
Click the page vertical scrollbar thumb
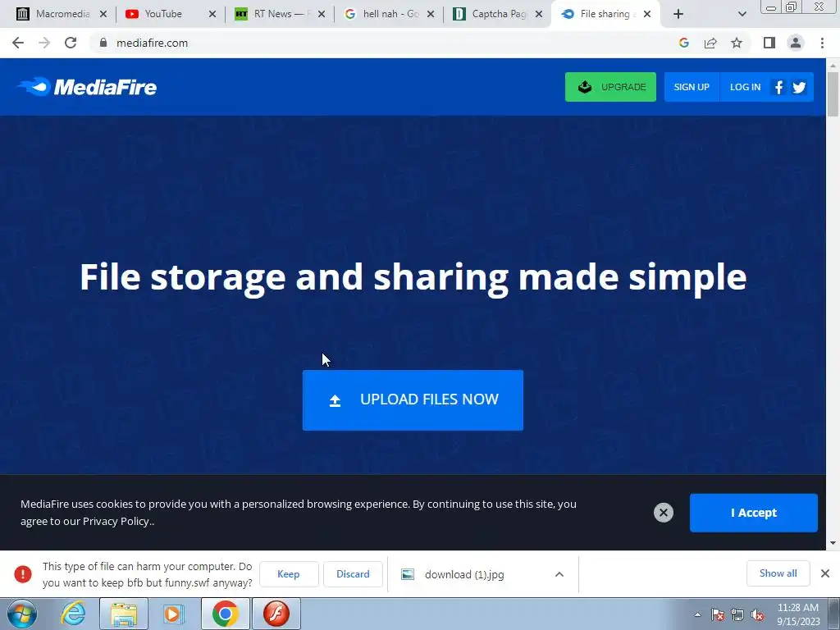(x=833, y=94)
